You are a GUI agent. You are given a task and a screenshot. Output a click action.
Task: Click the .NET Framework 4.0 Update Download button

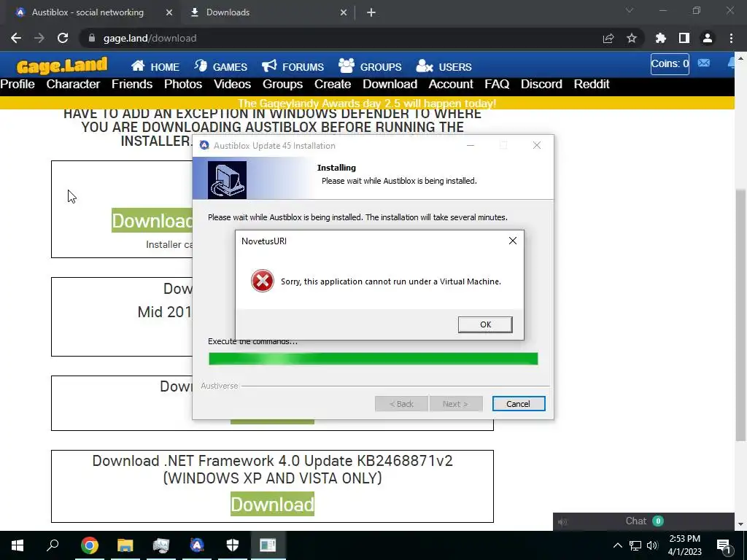coord(273,504)
